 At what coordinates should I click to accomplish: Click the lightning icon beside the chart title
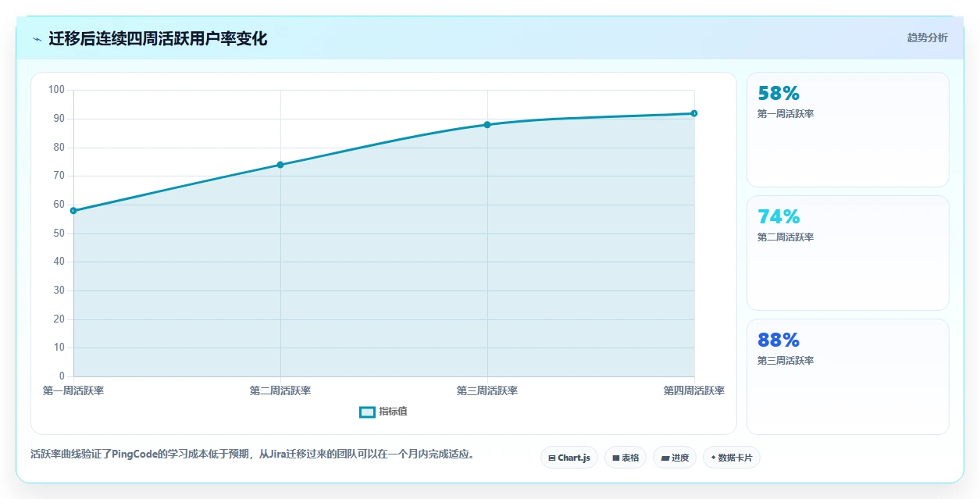pos(37,39)
